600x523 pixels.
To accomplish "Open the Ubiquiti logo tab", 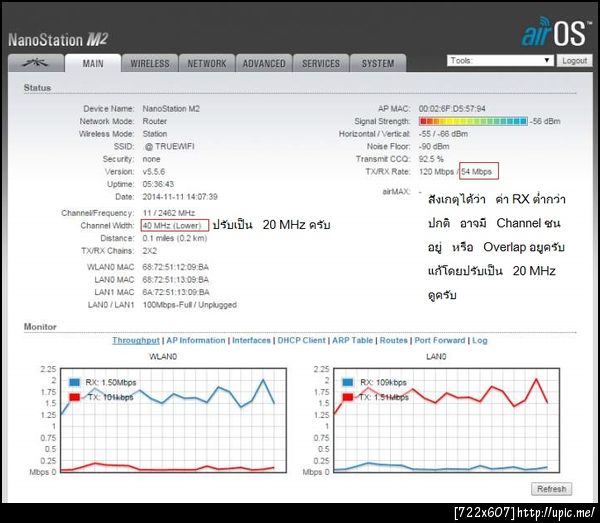I will coord(36,63).
